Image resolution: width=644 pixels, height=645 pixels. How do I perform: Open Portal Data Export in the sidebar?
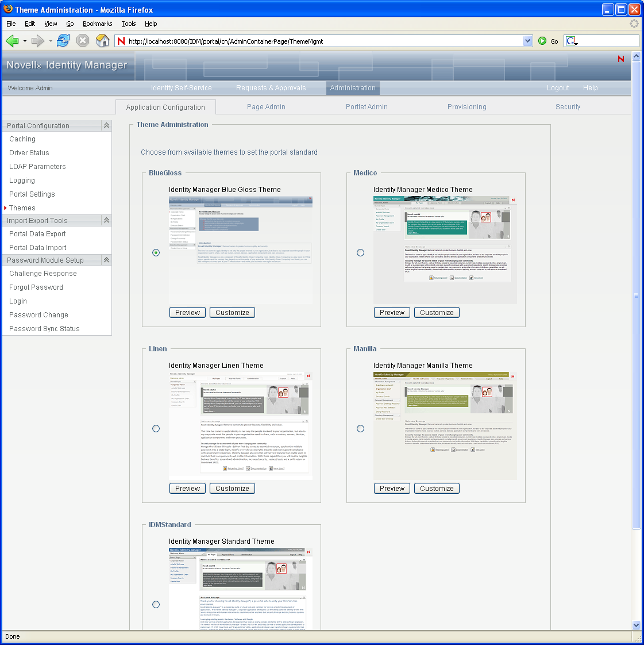tap(37, 233)
